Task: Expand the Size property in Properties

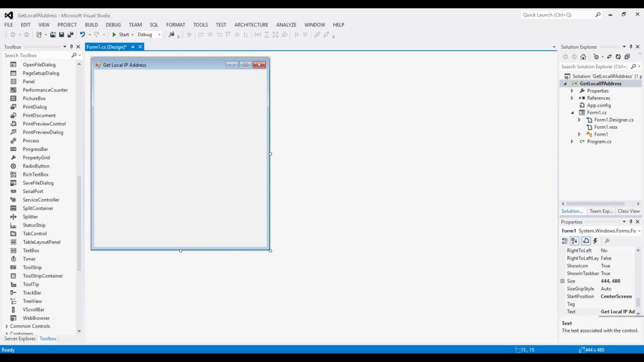Action: [x=562, y=281]
